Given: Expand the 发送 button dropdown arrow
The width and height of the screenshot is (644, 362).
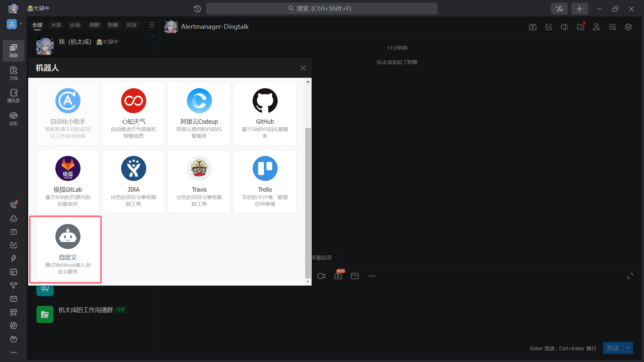Looking at the screenshot, I should tap(628, 348).
